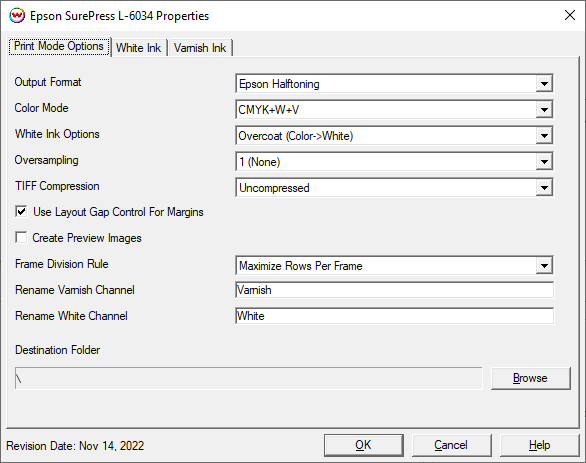The width and height of the screenshot is (586, 463).
Task: Enable Create Preview Images checkbox
Action: point(21,237)
